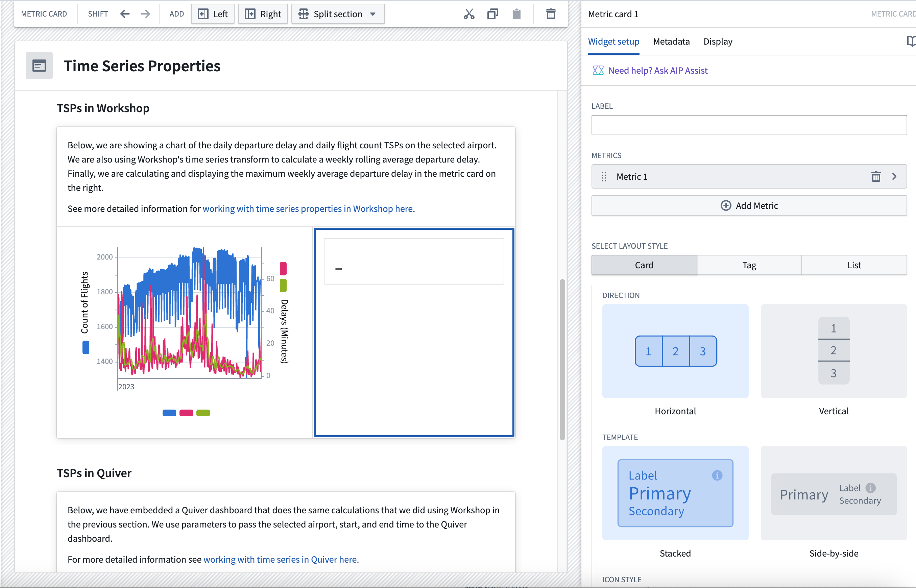Screen dimensions: 916x588
Task: Open the Metadata tab
Action: [672, 41]
